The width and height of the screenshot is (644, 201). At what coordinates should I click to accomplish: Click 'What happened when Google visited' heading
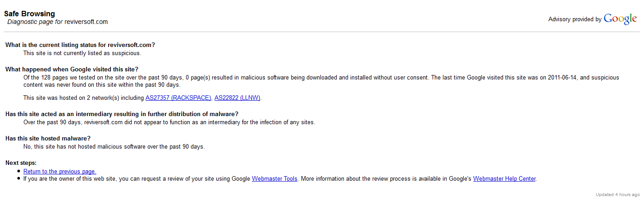click(72, 69)
